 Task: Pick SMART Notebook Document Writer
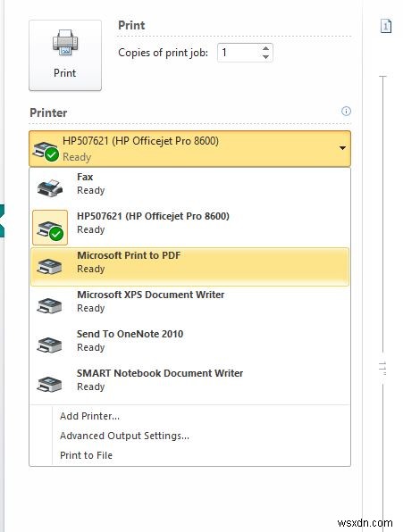[x=189, y=384]
